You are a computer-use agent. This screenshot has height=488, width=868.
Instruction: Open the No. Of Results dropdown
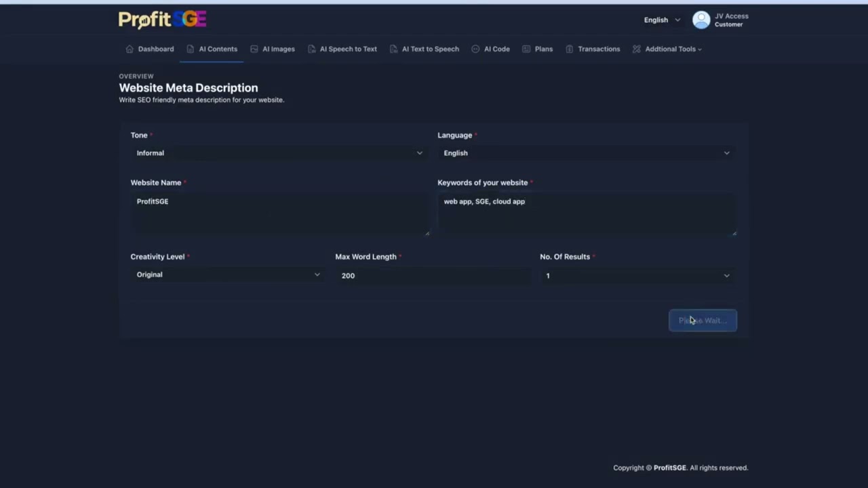tap(637, 275)
